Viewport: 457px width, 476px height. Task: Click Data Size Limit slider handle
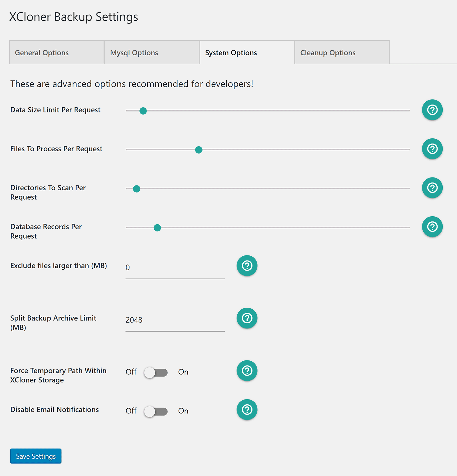point(143,111)
